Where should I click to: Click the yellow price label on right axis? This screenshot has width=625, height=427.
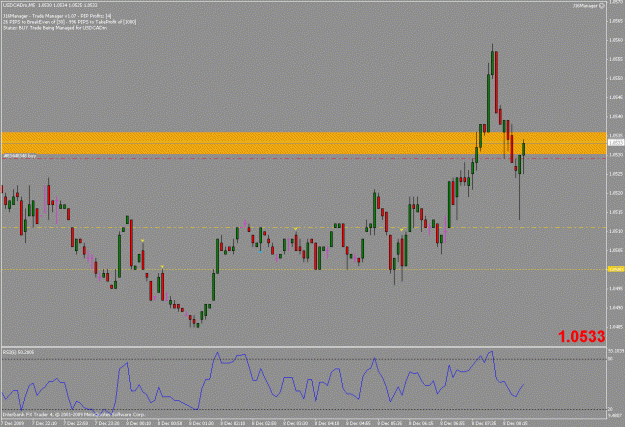coord(616,270)
